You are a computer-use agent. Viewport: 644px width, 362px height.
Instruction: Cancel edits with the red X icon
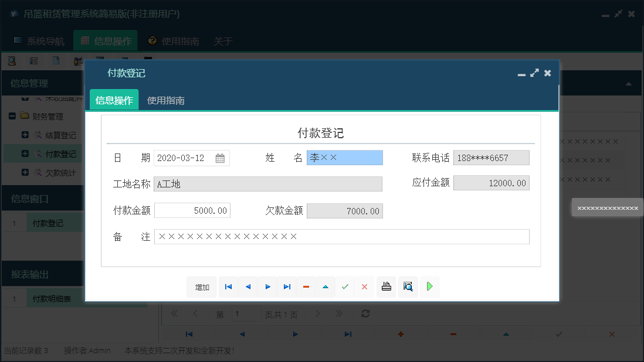(364, 286)
